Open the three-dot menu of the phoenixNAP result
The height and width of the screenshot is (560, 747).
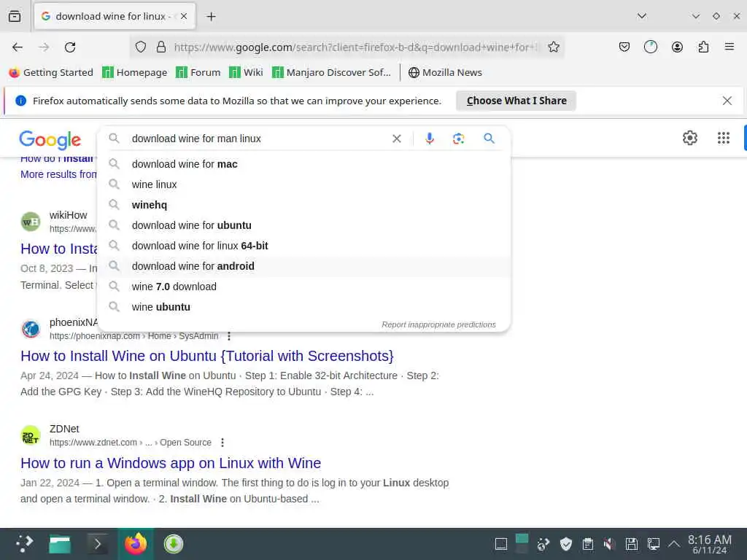229,335
